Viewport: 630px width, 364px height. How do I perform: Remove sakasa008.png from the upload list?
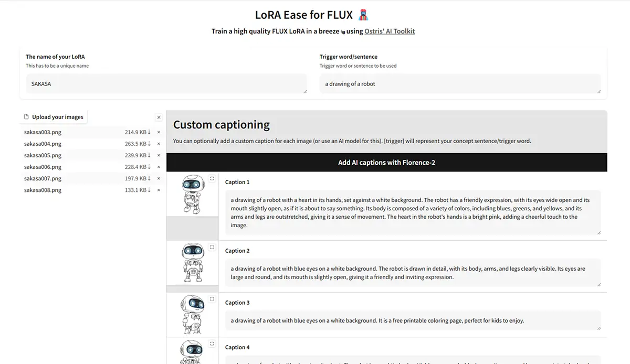(159, 190)
